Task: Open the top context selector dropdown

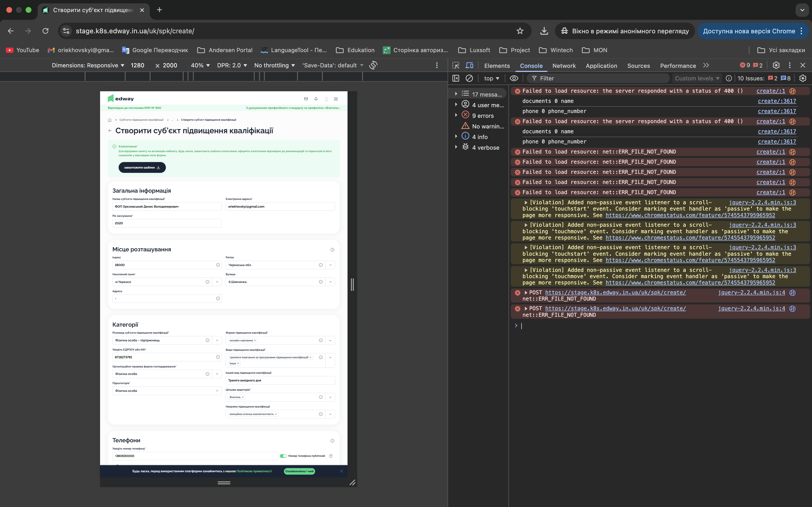Action: tap(491, 78)
